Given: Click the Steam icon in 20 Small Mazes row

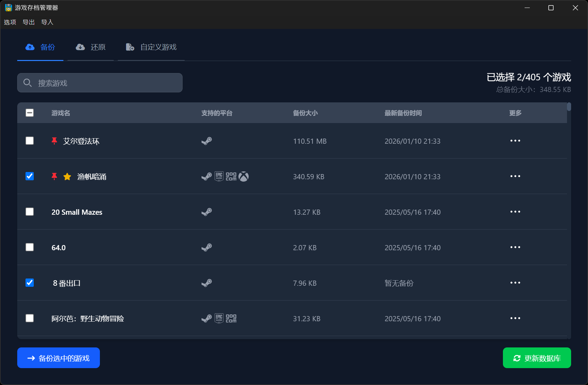Looking at the screenshot, I should (x=207, y=212).
